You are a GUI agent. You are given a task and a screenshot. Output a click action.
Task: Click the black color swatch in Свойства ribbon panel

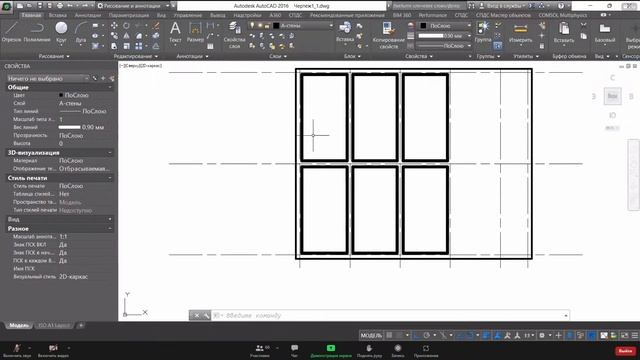pos(424,25)
